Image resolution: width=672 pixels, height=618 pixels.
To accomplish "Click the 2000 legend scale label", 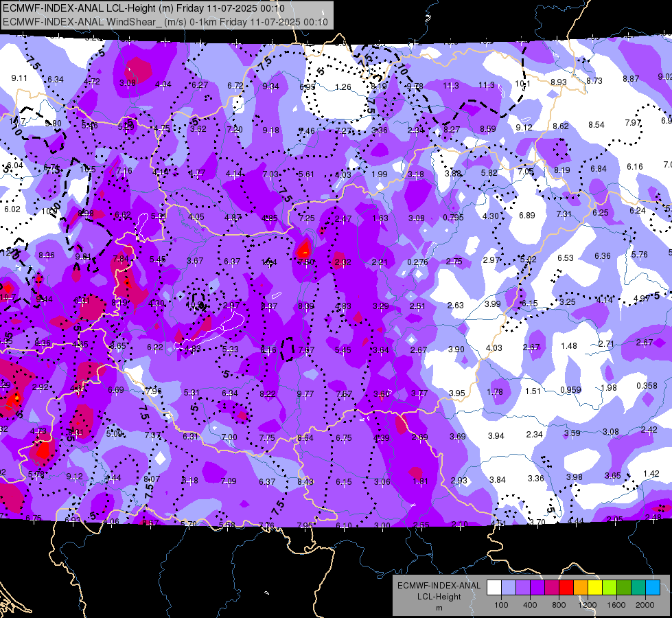I will click(x=645, y=605).
